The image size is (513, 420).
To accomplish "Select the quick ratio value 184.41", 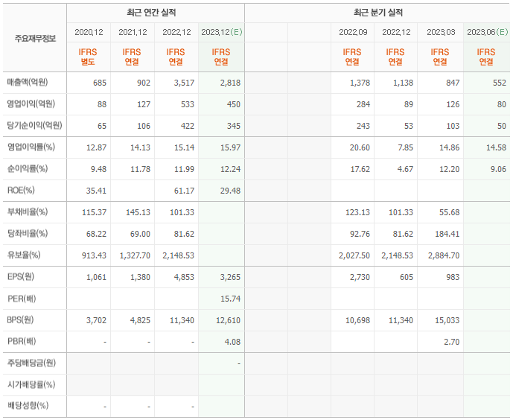I will click(447, 234).
